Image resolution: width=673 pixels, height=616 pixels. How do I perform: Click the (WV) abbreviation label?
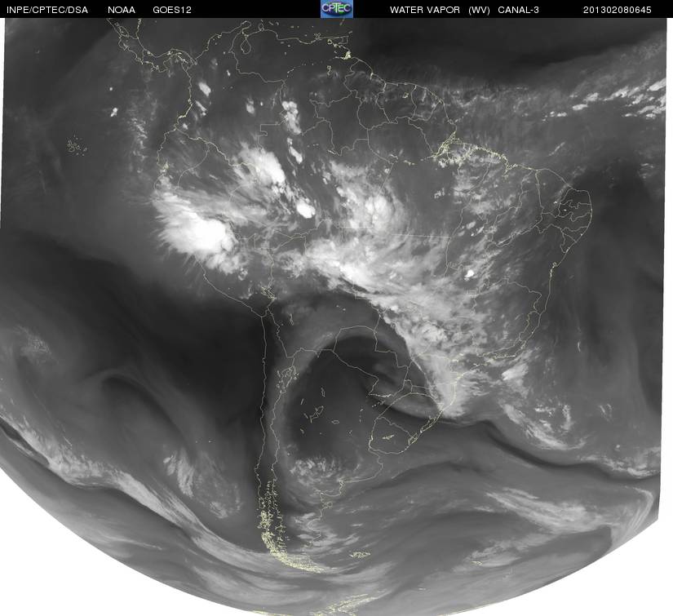click(x=479, y=10)
